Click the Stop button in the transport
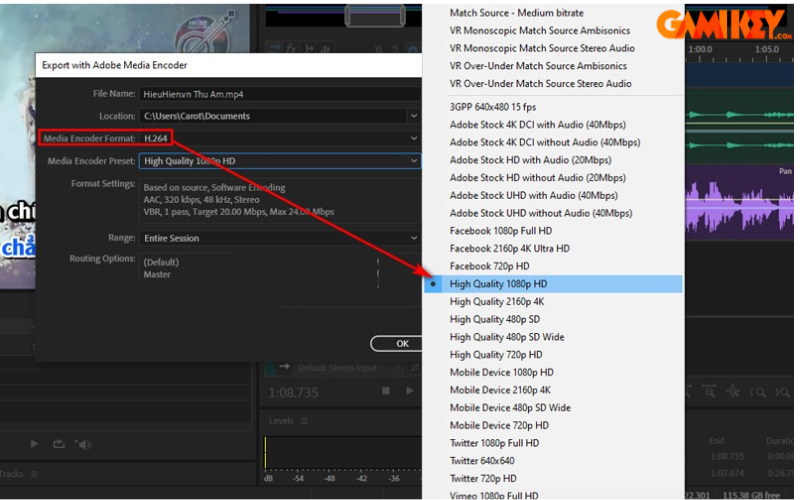The width and height of the screenshot is (800, 500). 386,390
